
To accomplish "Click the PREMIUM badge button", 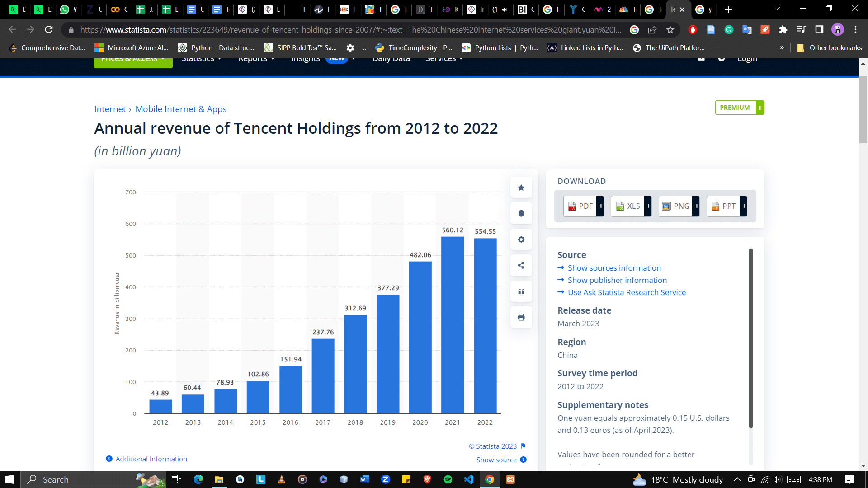I will 740,108.
